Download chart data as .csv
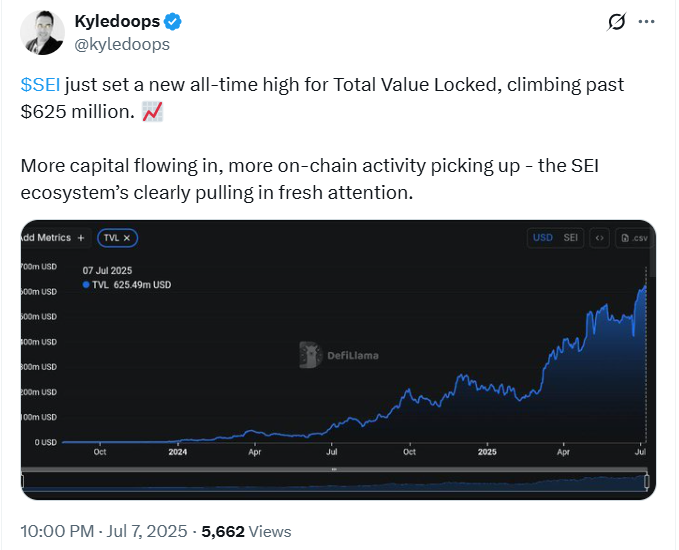This screenshot has height=550, width=679. point(634,238)
